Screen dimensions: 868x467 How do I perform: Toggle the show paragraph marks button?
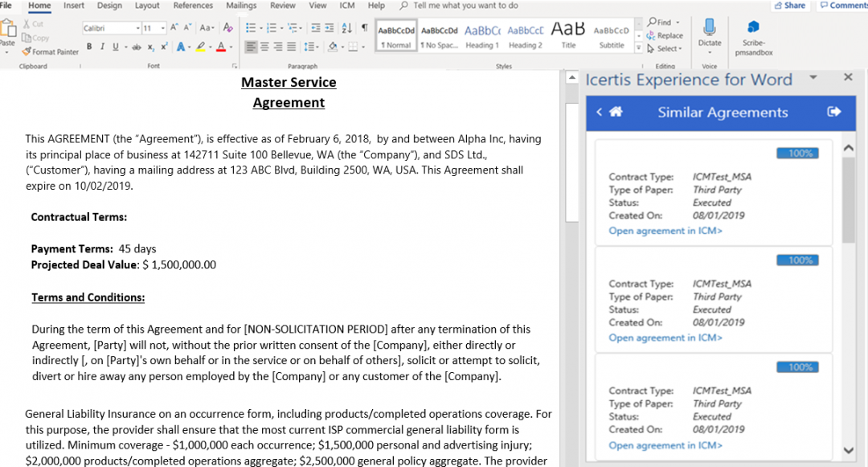click(364, 27)
